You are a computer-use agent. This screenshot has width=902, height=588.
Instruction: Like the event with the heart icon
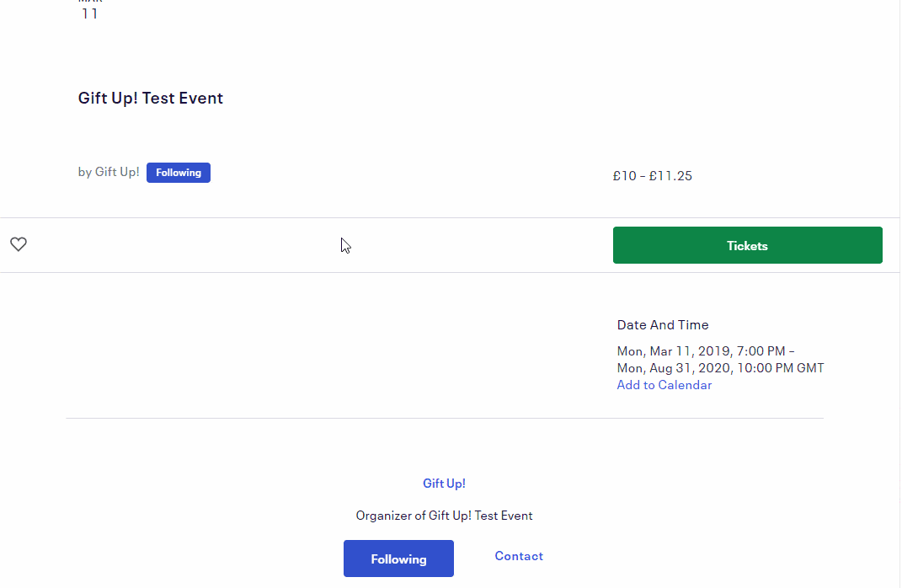19,244
